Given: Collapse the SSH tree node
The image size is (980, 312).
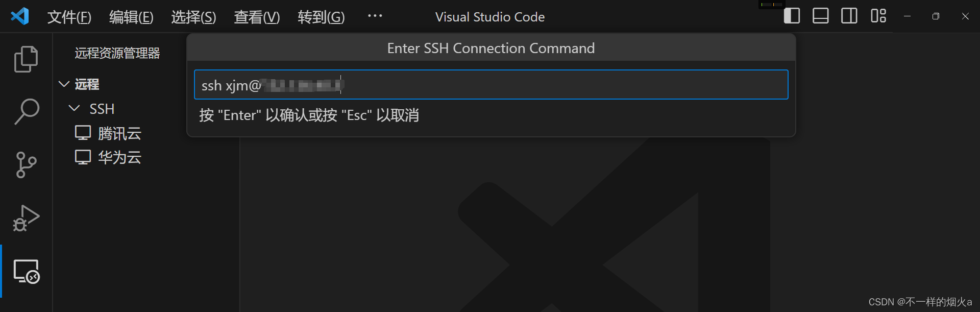Looking at the screenshot, I should pos(74,108).
